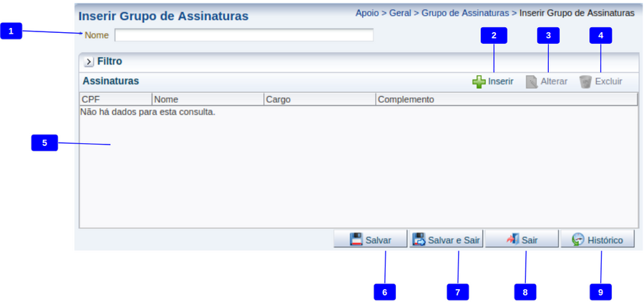The height and width of the screenshot is (302, 644).
Task: Expand the Filtro section arrow
Action: (89, 62)
